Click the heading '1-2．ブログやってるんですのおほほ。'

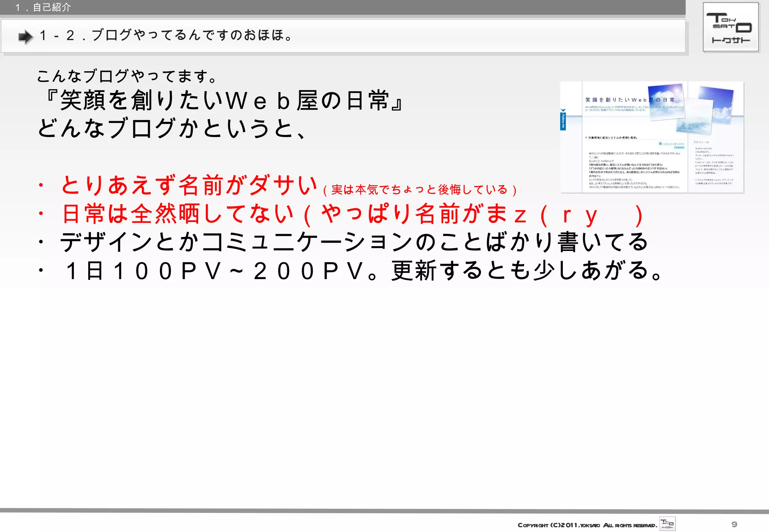166,35
